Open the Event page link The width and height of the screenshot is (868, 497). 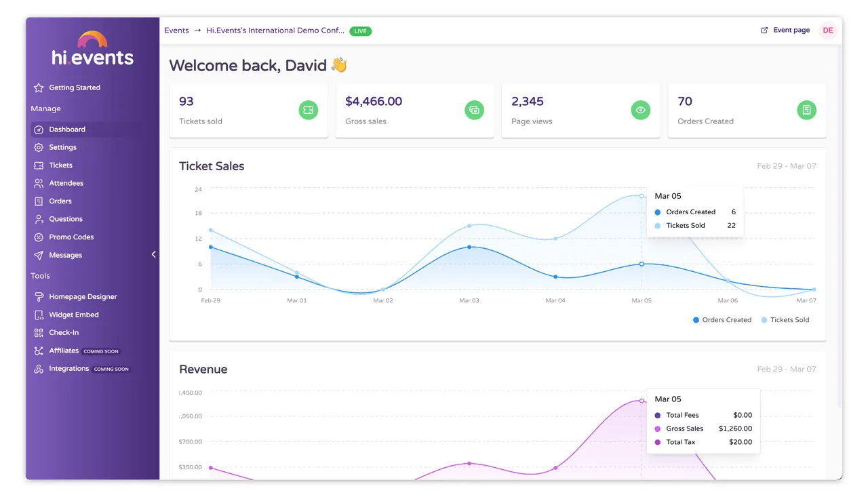785,31
